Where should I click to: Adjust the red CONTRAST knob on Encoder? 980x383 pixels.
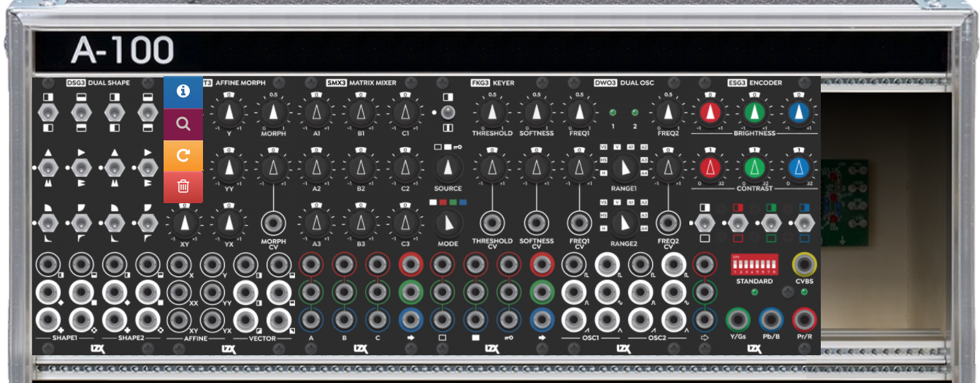pos(710,167)
